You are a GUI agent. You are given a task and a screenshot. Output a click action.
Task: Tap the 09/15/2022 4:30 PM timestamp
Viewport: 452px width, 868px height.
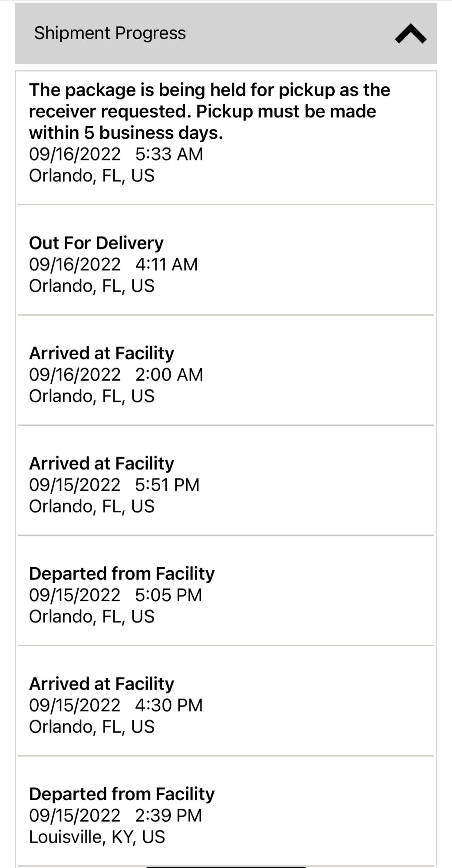[116, 705]
